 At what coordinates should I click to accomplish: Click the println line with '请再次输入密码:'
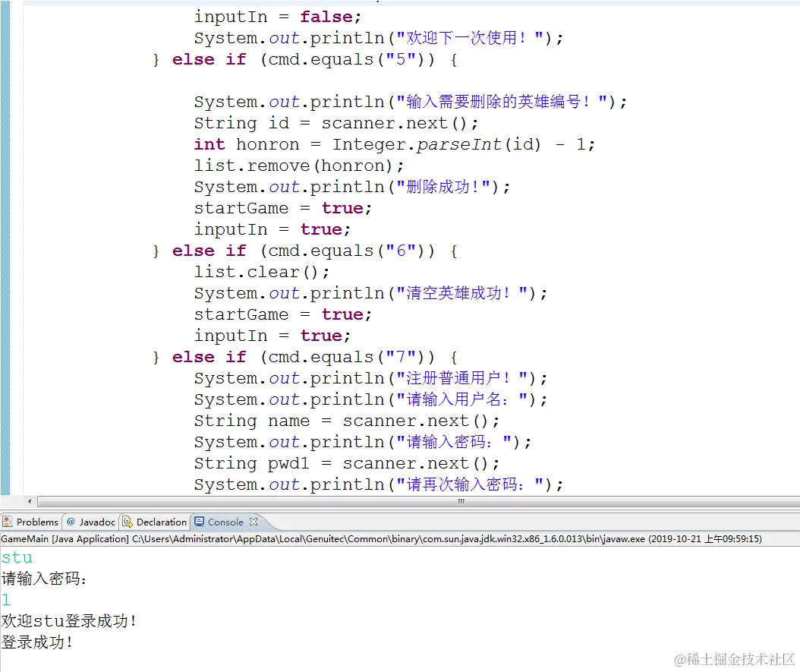coord(379,484)
